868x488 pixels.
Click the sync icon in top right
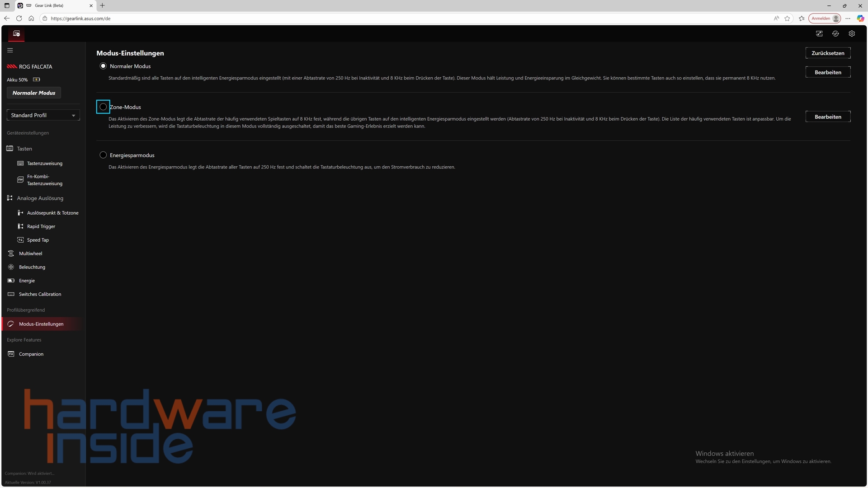coord(835,34)
